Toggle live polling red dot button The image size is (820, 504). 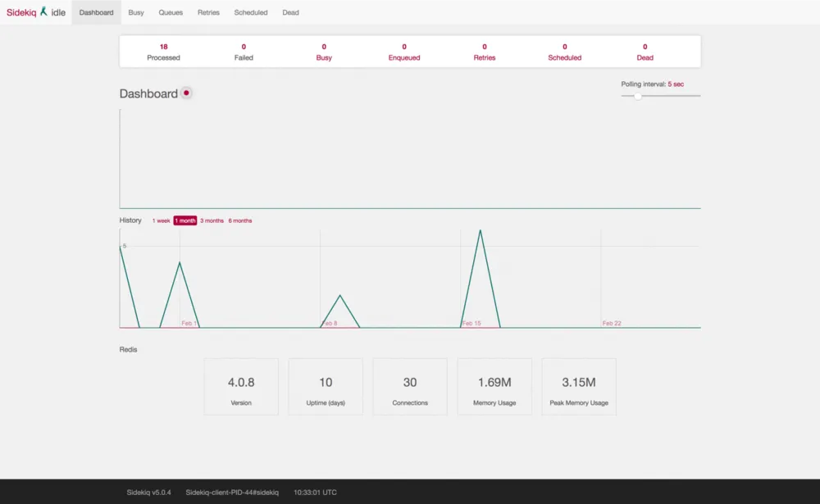(186, 93)
